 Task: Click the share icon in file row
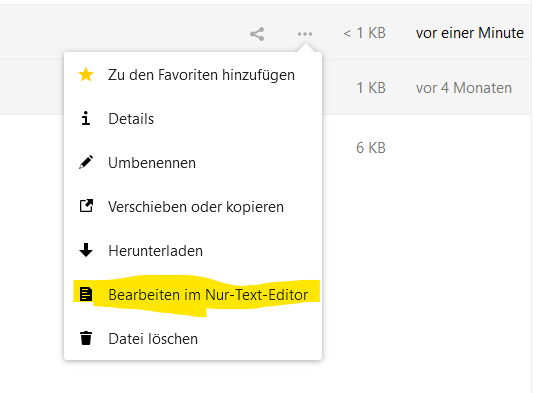click(257, 34)
